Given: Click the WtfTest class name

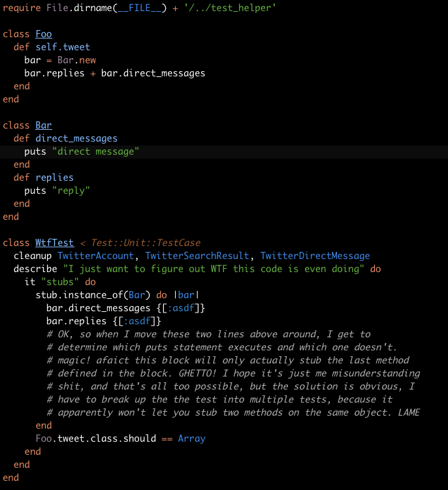Looking at the screenshot, I should click(54, 243).
